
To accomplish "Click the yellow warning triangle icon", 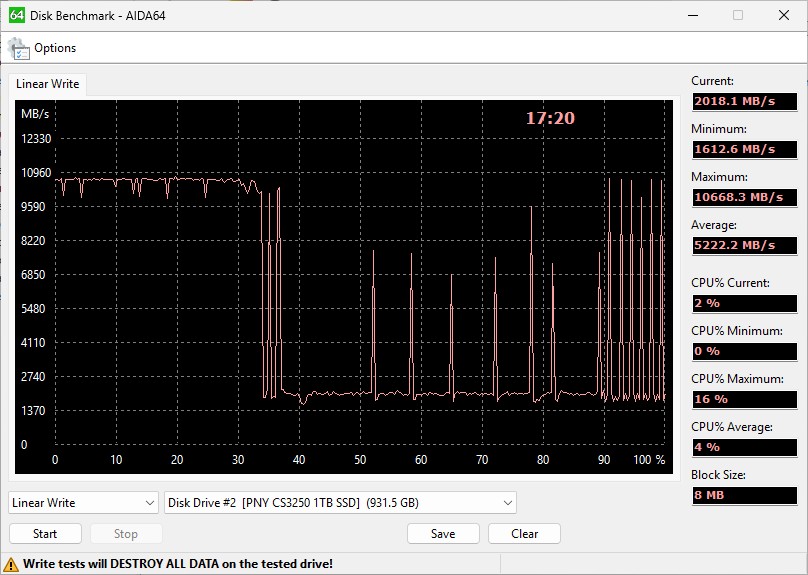I will [12, 564].
